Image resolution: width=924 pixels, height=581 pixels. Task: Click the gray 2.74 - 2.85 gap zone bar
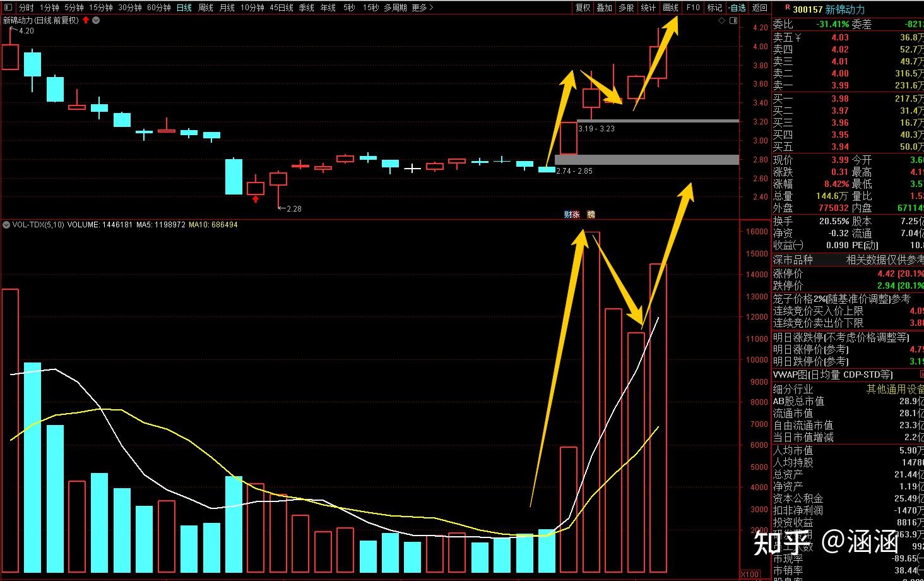coord(646,160)
